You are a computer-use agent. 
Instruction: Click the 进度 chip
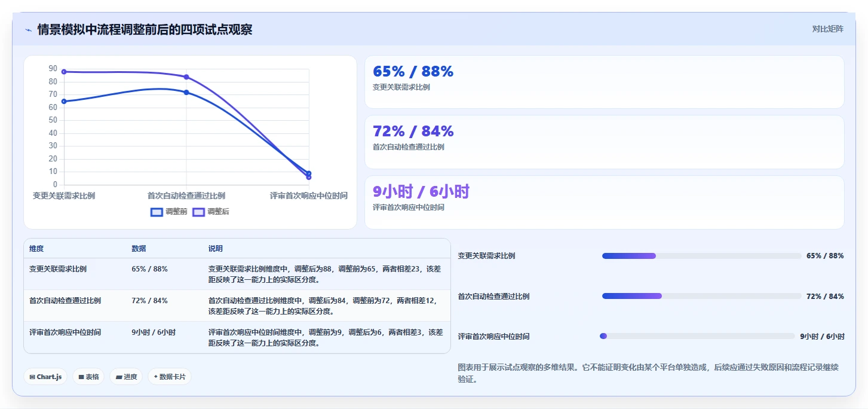[x=126, y=377]
